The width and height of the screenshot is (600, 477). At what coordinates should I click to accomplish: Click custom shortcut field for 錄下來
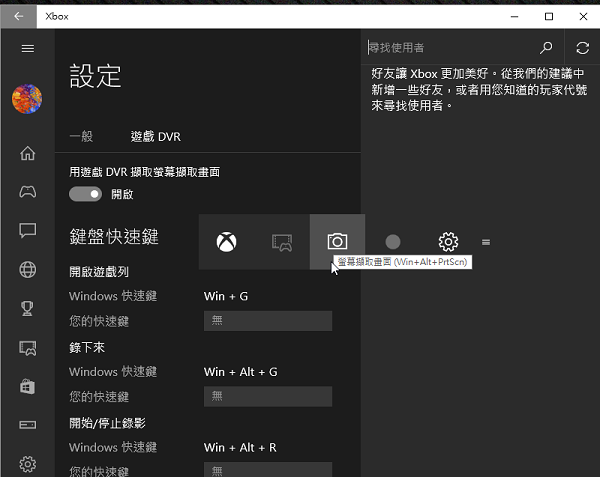click(x=268, y=396)
